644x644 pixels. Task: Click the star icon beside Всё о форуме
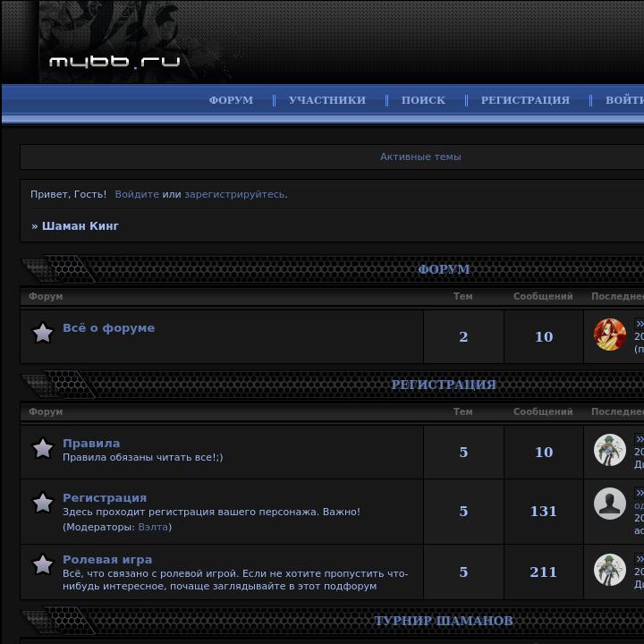[43, 333]
